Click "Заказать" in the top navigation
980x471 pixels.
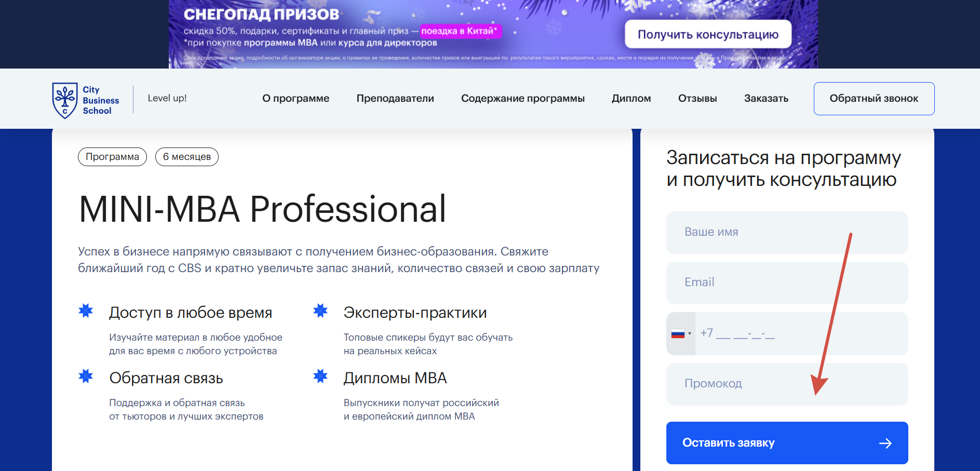[x=766, y=98]
